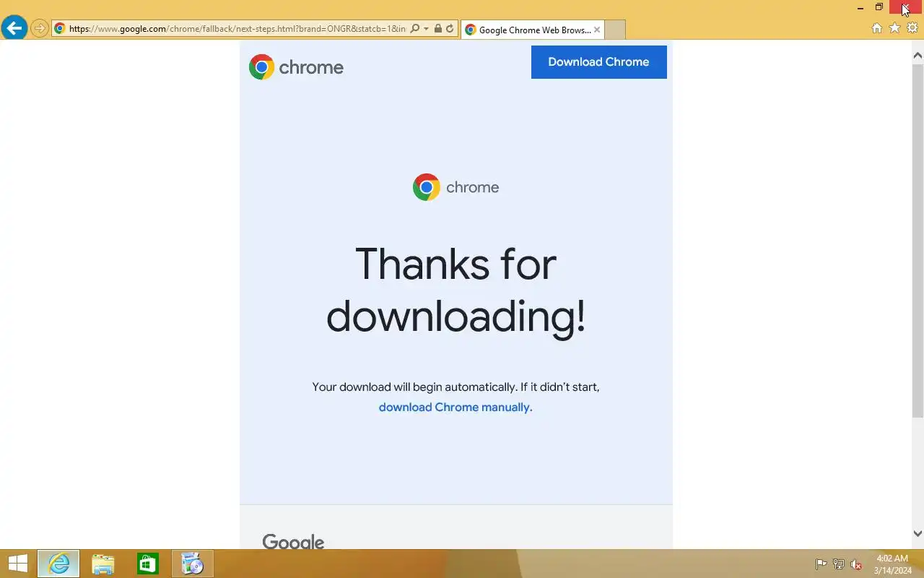
Task: Restore down the browser window
Action: click(879, 7)
